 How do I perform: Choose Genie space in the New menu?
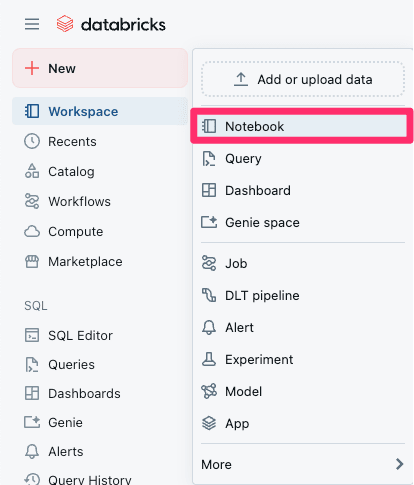(x=303, y=222)
